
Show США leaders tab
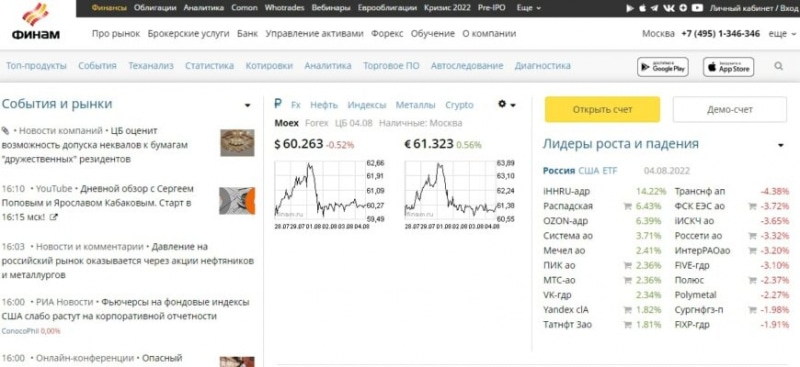[589, 170]
